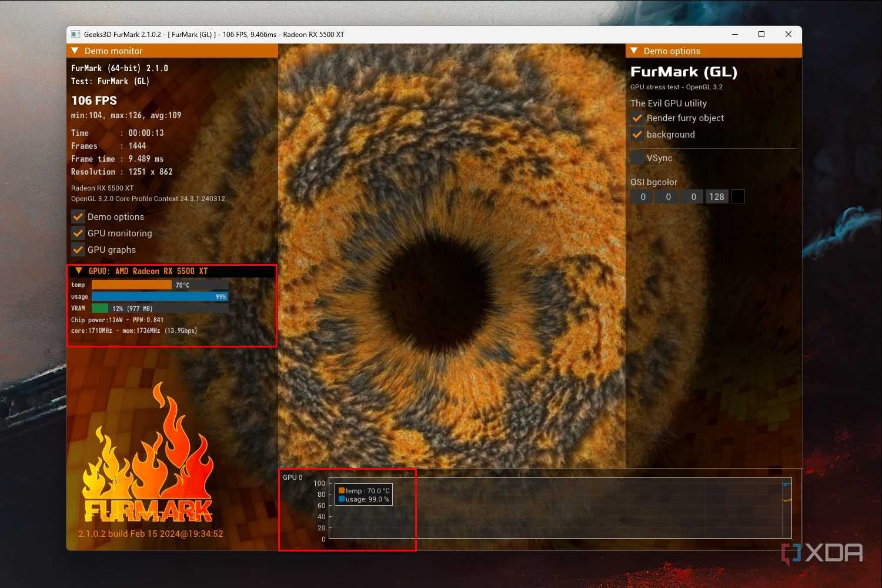Uncheck the GPU graphs checkbox

tap(78, 249)
